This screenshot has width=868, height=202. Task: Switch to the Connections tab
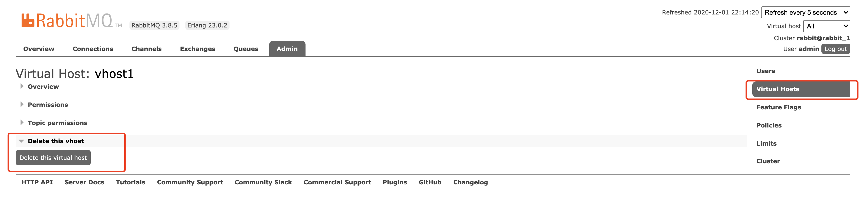coord(93,49)
